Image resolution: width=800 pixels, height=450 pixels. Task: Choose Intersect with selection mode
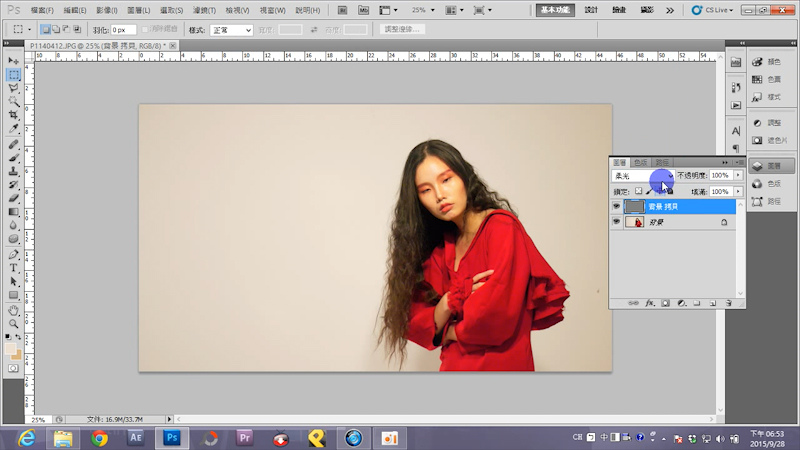pyautogui.click(x=77, y=30)
